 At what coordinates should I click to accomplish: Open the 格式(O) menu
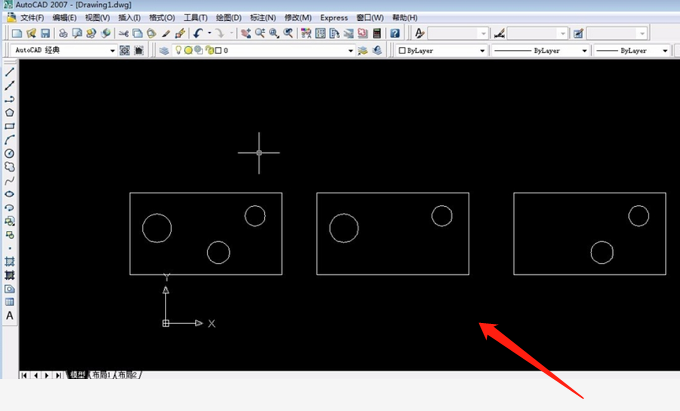[x=162, y=18]
